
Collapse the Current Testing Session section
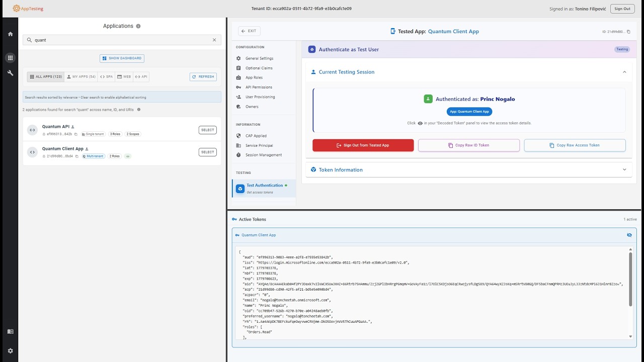pyautogui.click(x=624, y=72)
